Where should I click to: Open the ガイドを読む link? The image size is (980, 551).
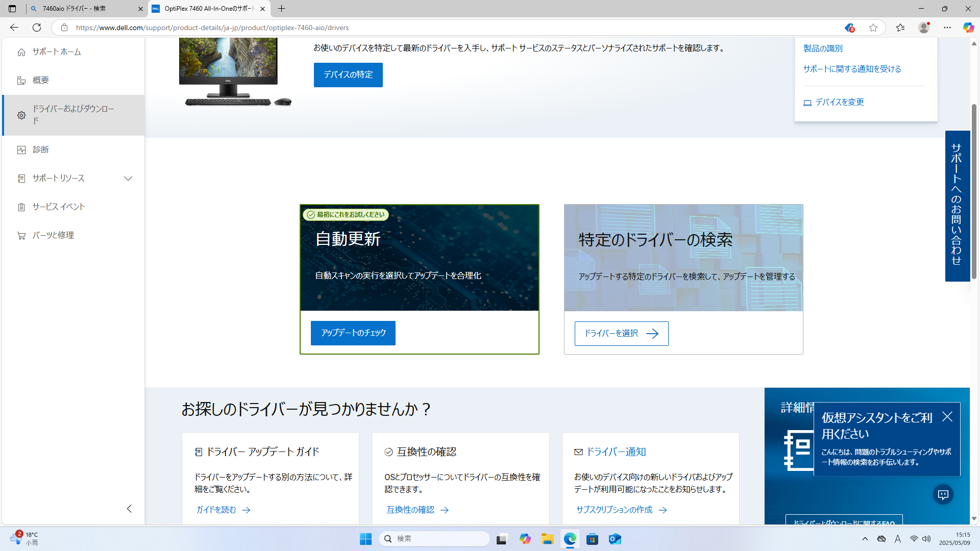(x=224, y=510)
